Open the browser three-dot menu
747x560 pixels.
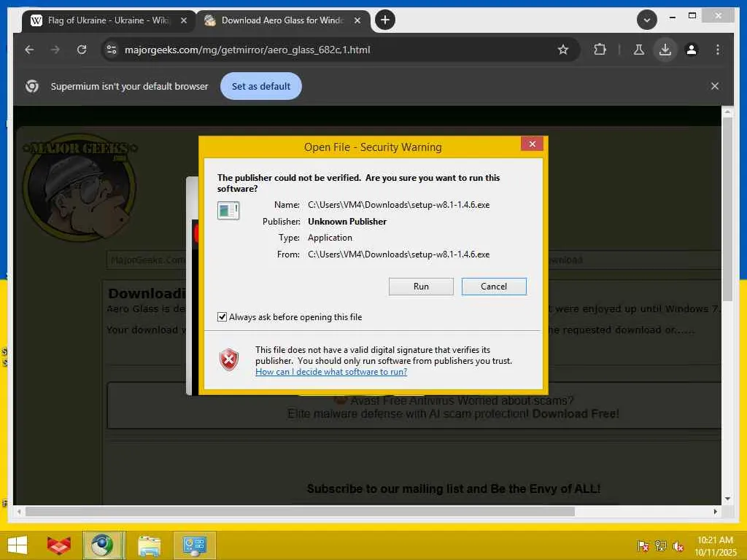[x=718, y=50]
